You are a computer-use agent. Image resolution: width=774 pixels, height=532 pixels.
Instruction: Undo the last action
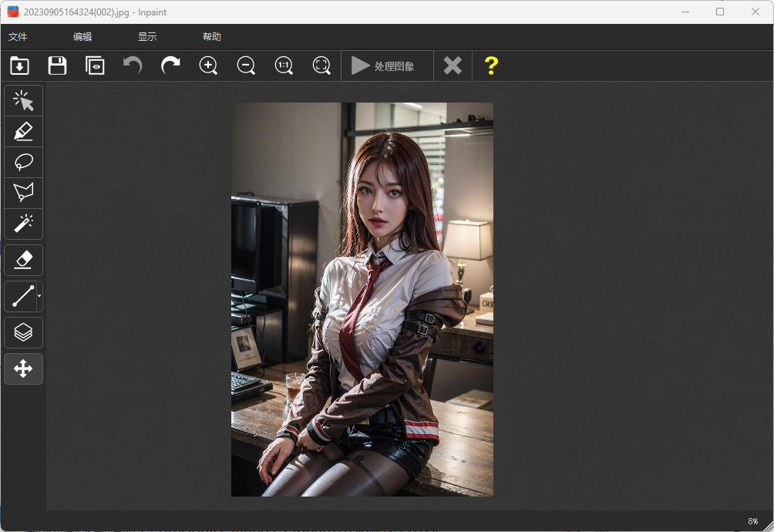pos(133,66)
